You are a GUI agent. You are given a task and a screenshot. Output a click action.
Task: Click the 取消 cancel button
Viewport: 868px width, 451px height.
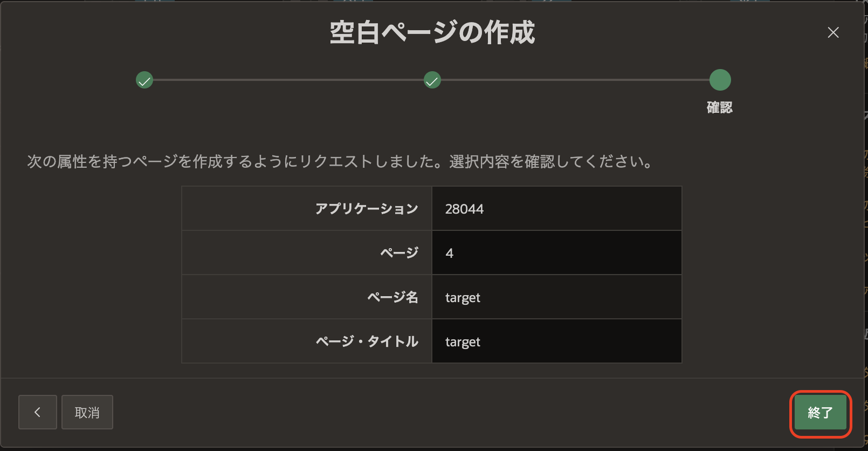click(x=87, y=413)
